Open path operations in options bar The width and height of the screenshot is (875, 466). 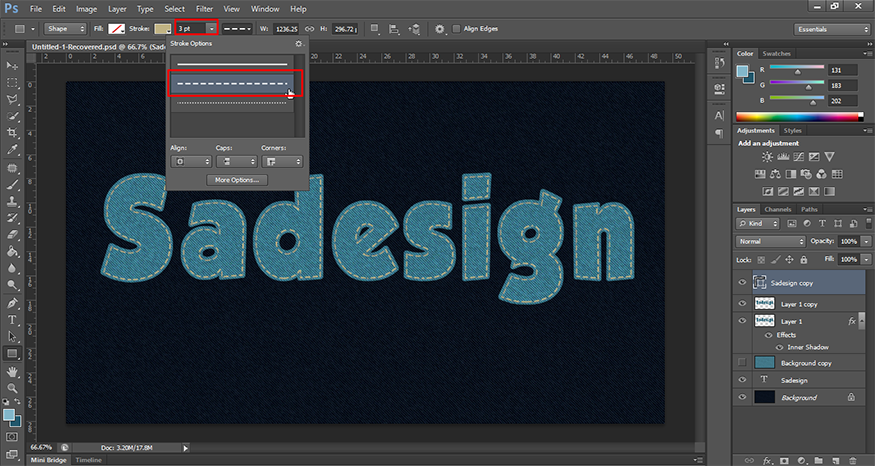click(374, 28)
